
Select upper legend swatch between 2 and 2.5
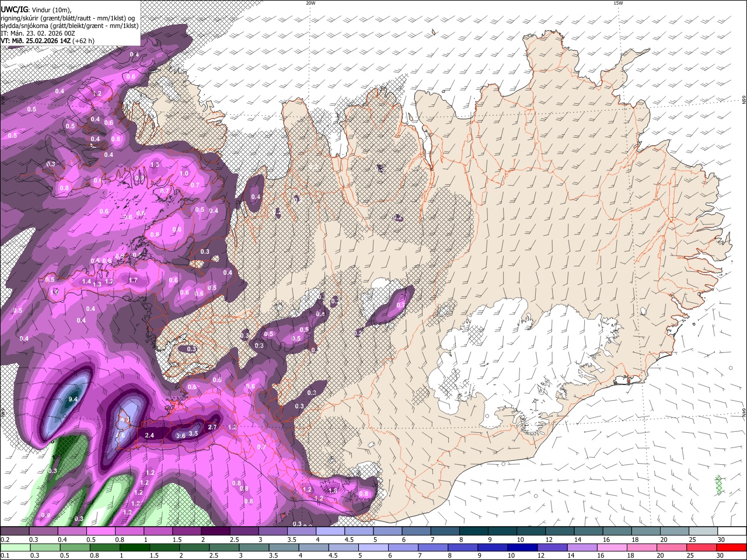point(215,531)
